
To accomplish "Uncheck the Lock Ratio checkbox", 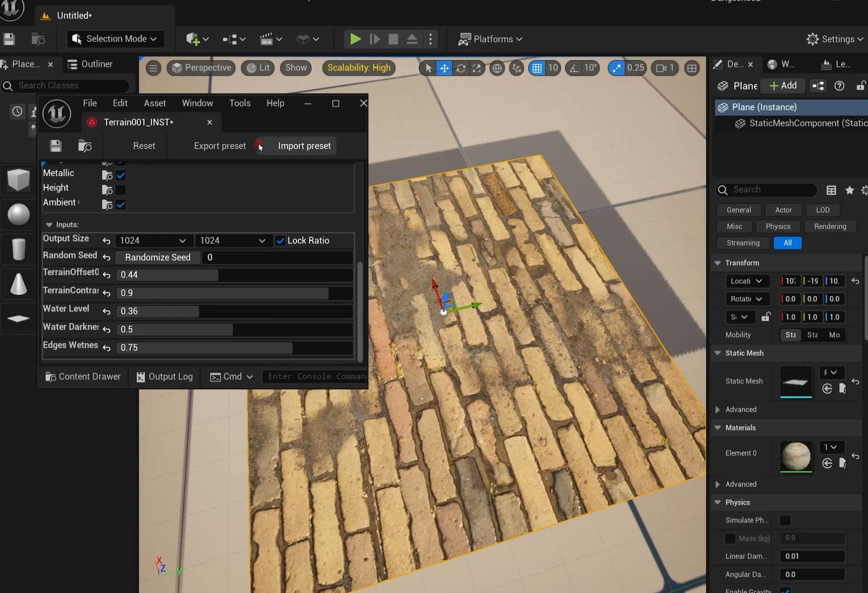I will click(280, 241).
